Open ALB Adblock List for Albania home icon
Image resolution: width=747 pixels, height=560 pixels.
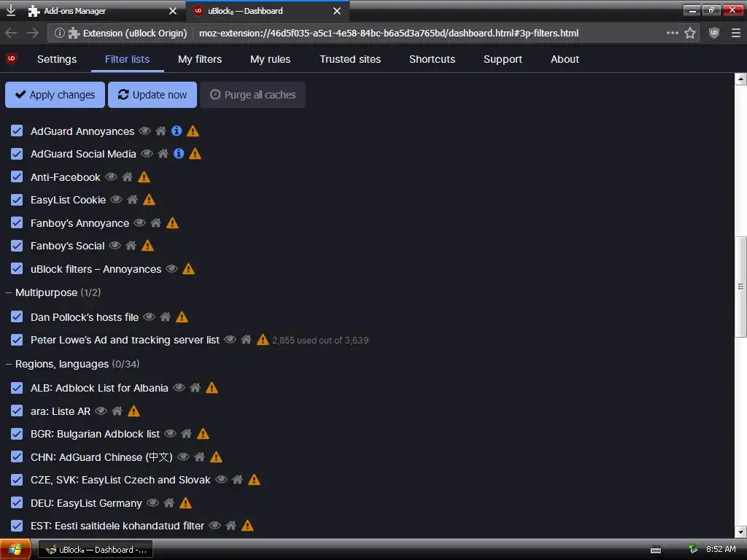[196, 388]
